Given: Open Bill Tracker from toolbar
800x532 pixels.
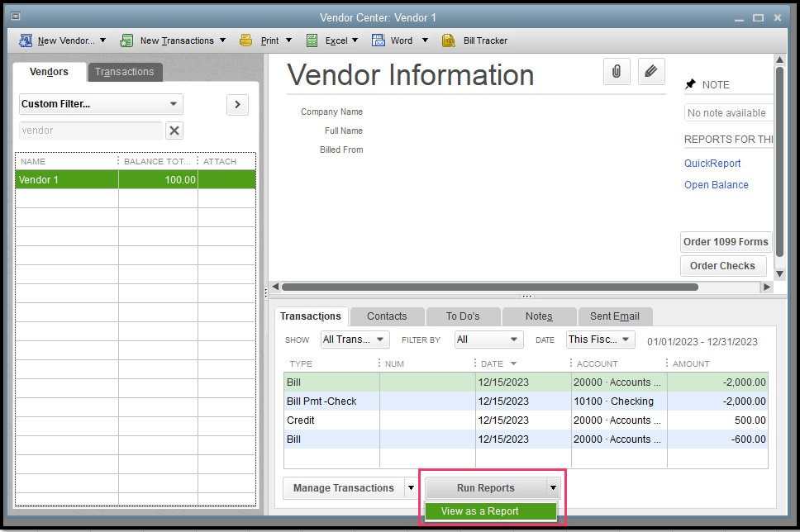Looking at the screenshot, I should (474, 40).
